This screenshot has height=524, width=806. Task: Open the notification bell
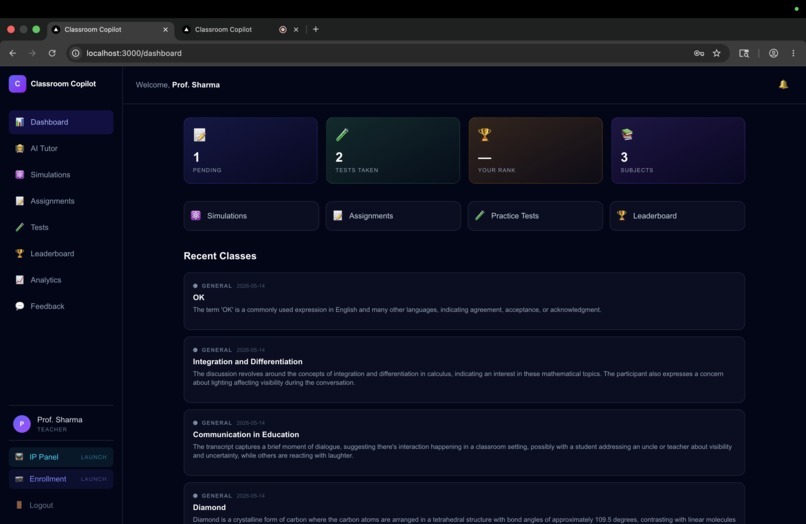[783, 84]
